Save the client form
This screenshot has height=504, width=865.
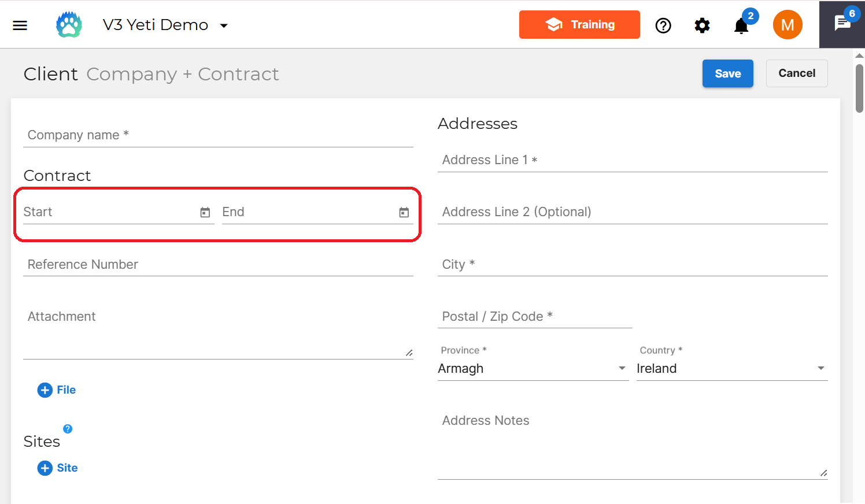click(x=727, y=73)
